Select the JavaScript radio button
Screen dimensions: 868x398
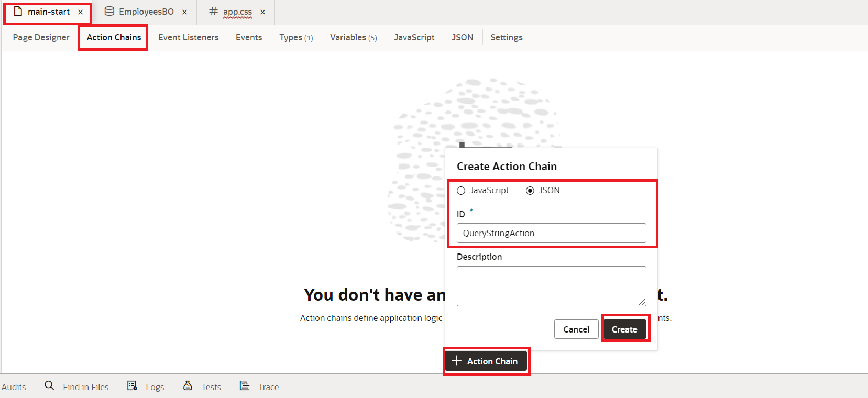(461, 191)
